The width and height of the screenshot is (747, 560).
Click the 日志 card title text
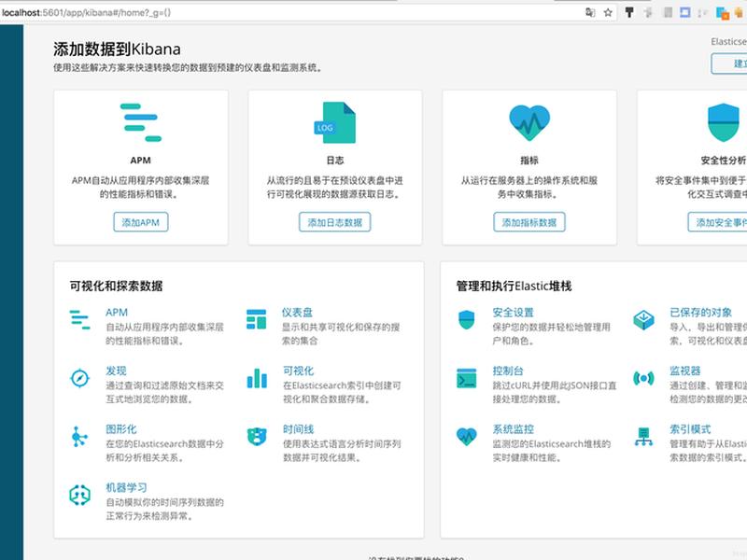335,161
